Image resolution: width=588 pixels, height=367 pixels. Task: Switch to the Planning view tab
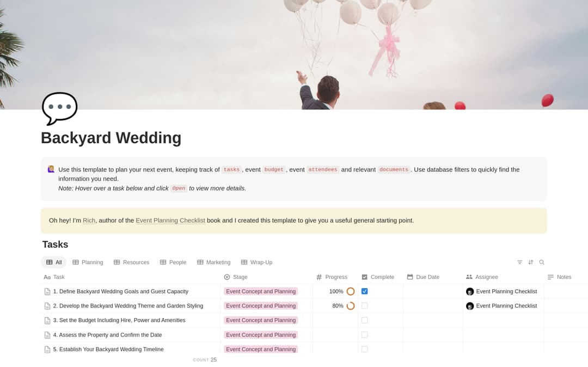tap(88, 262)
